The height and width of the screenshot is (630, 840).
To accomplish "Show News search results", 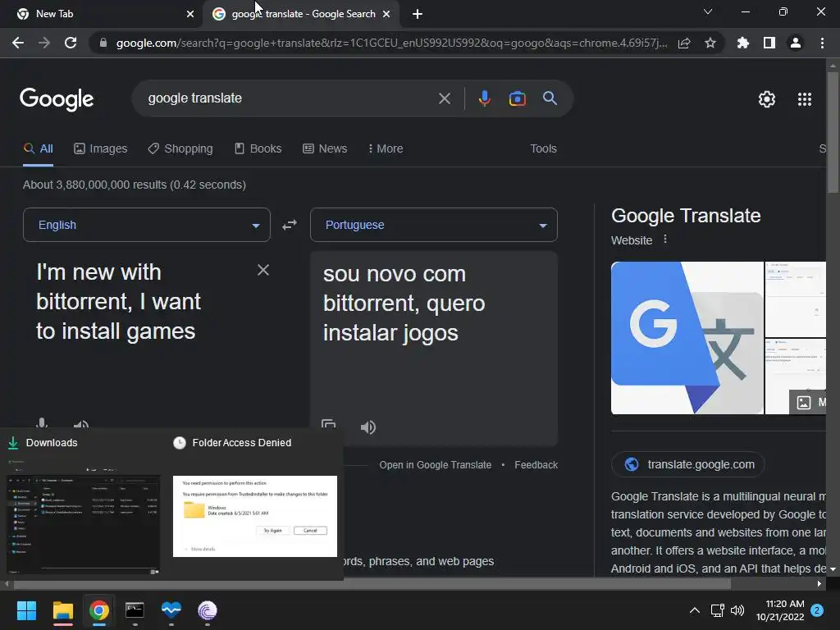I will (x=325, y=149).
